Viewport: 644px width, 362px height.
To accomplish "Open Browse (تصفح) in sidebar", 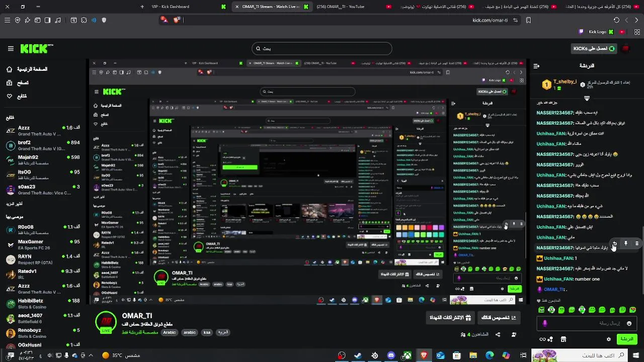I will pos(18,82).
